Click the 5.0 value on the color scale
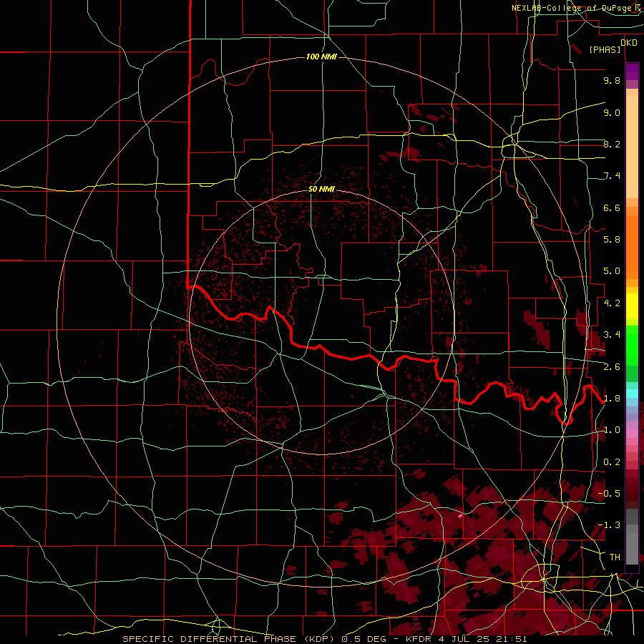Viewport: 644px width, 644px height. 612,271
